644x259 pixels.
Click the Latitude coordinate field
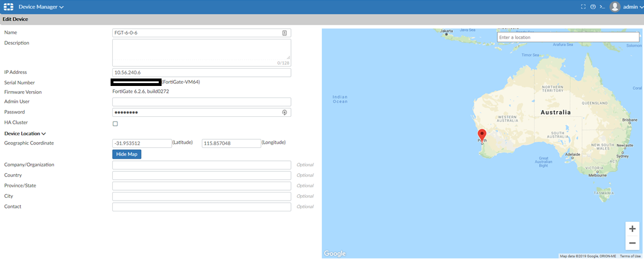pyautogui.click(x=142, y=143)
